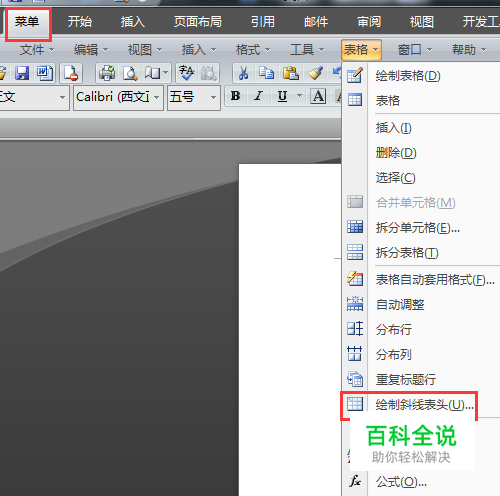Image resolution: width=500 pixels, height=496 pixels.
Task: Click the 分布列 columns icon
Action: (x=354, y=354)
